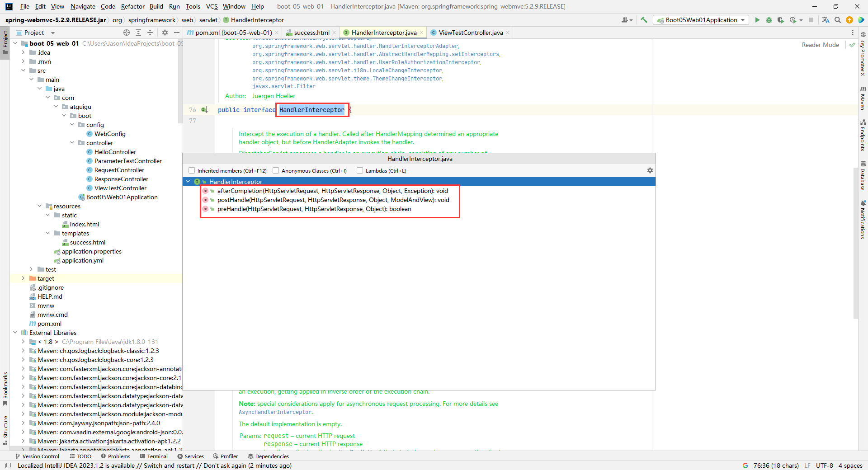Click the Run application play icon

pyautogui.click(x=757, y=20)
